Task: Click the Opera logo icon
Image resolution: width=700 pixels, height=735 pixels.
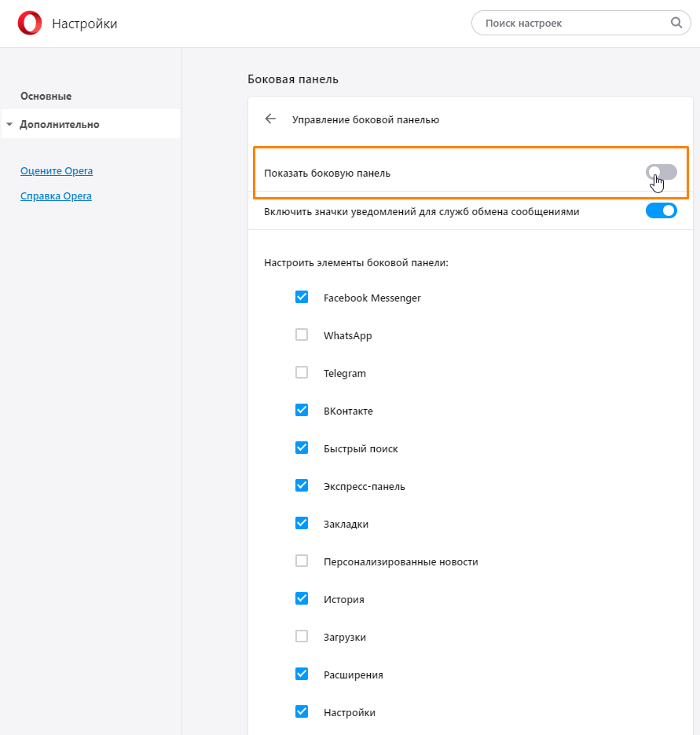Action: (30, 23)
